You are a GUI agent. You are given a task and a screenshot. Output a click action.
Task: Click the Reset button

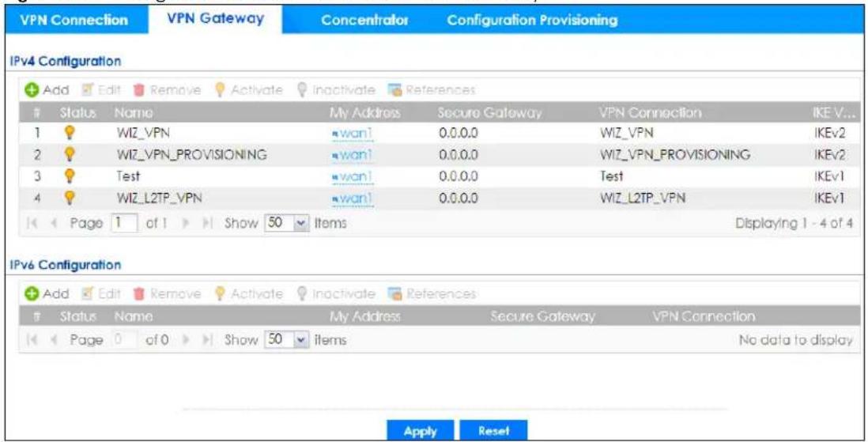coord(494,431)
